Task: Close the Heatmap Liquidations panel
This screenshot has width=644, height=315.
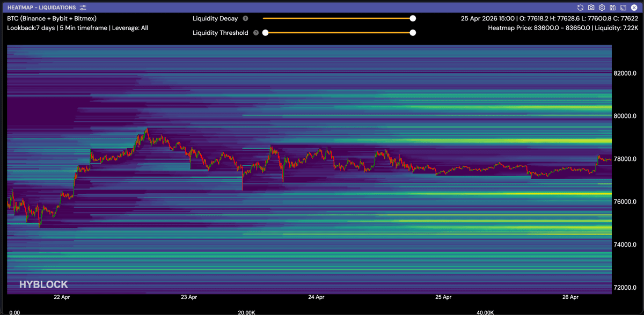Action: pyautogui.click(x=634, y=8)
